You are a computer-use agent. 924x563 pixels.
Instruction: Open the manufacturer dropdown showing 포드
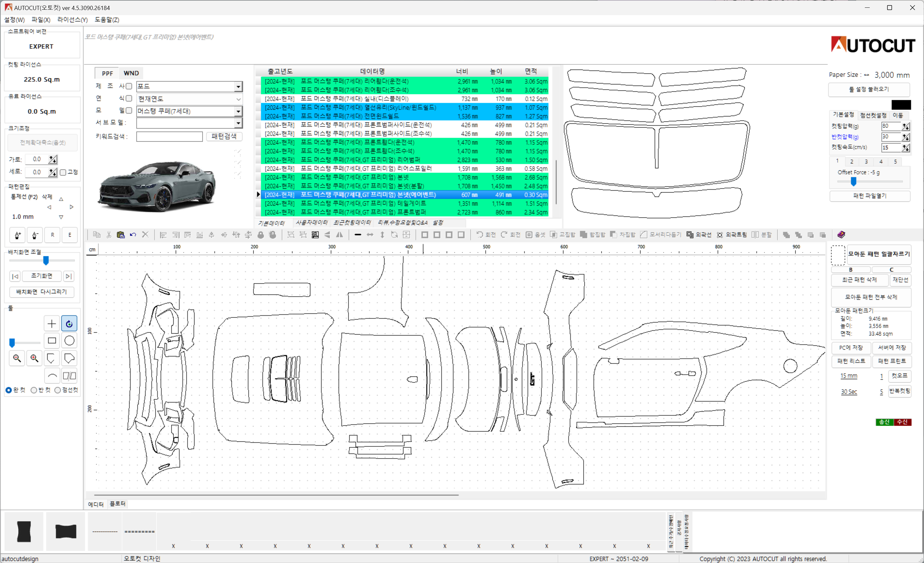(189, 87)
